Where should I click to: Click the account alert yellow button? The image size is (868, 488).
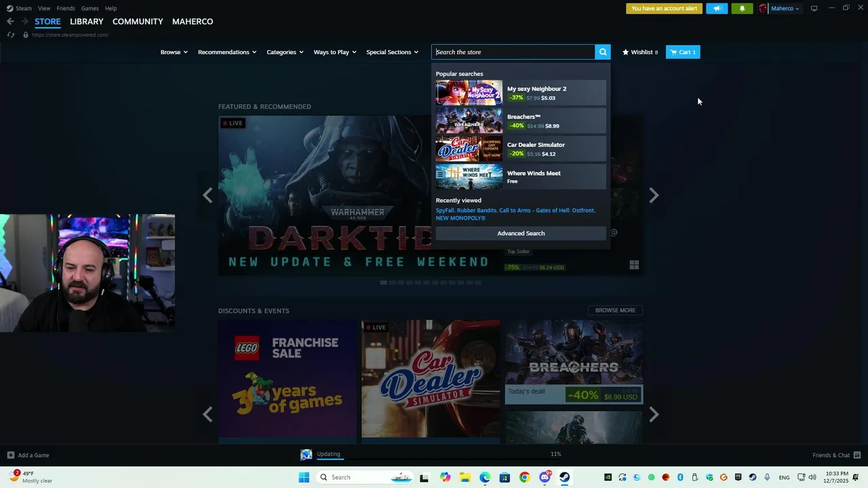coord(664,9)
